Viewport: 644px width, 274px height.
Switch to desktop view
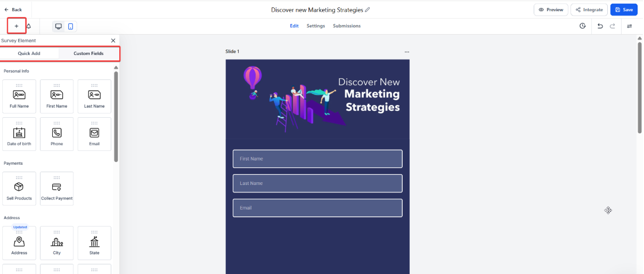pos(59,26)
